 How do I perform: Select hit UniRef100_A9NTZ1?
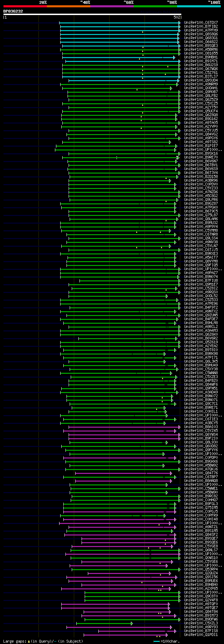(x=201, y=527)
